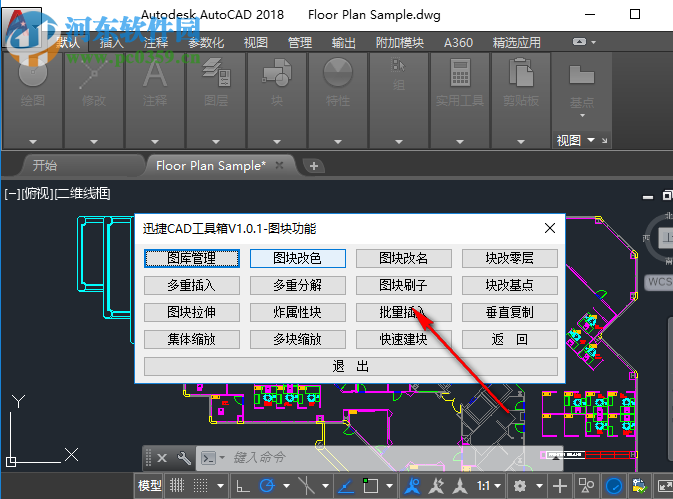Switch to the 参数化 ribbon tab
This screenshot has height=499, width=673.
click(206, 42)
